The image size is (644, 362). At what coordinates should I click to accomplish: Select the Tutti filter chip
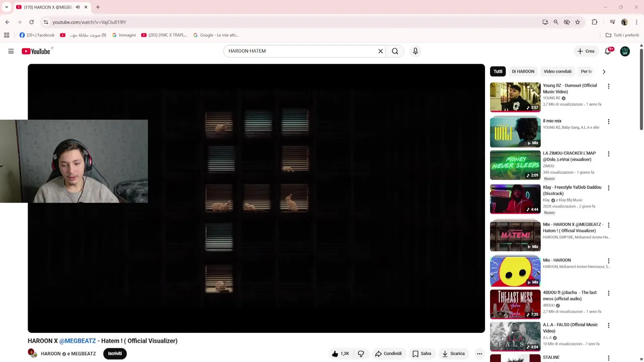[x=498, y=71]
